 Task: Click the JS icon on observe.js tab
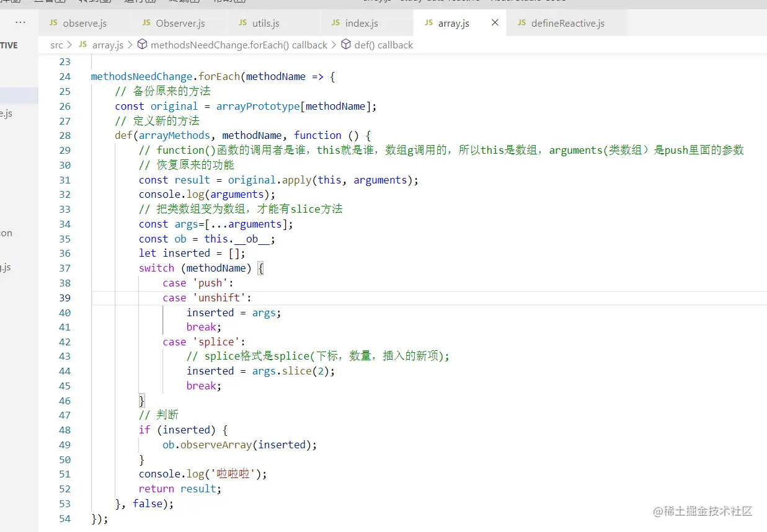[53, 23]
